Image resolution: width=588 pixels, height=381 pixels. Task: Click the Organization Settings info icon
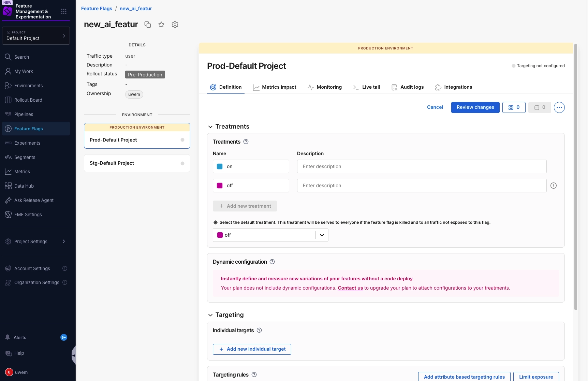[x=65, y=282]
